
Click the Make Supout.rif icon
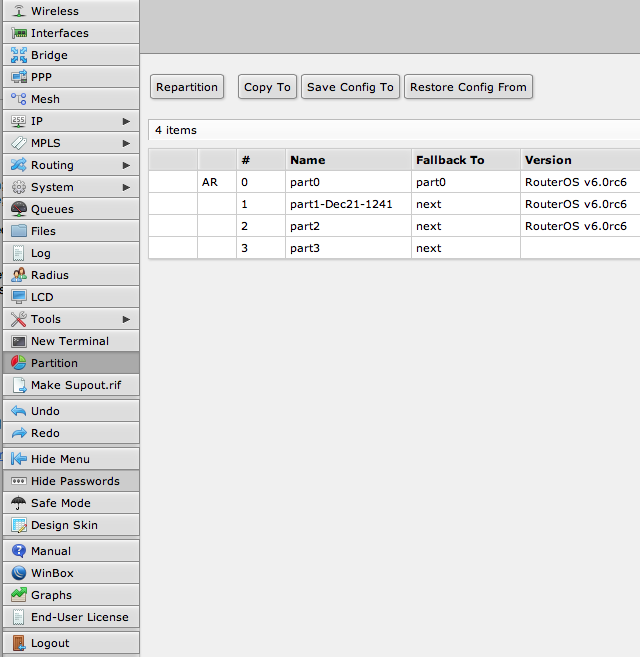(x=19, y=385)
